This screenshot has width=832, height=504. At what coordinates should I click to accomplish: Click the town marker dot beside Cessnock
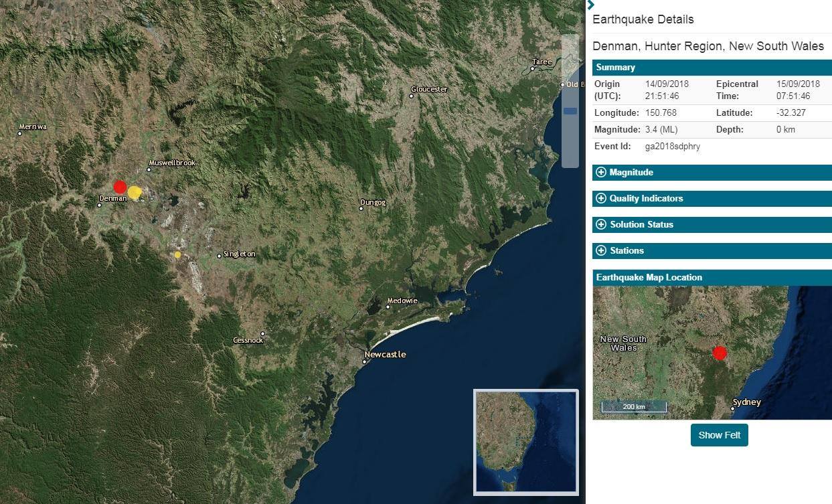tap(262, 333)
